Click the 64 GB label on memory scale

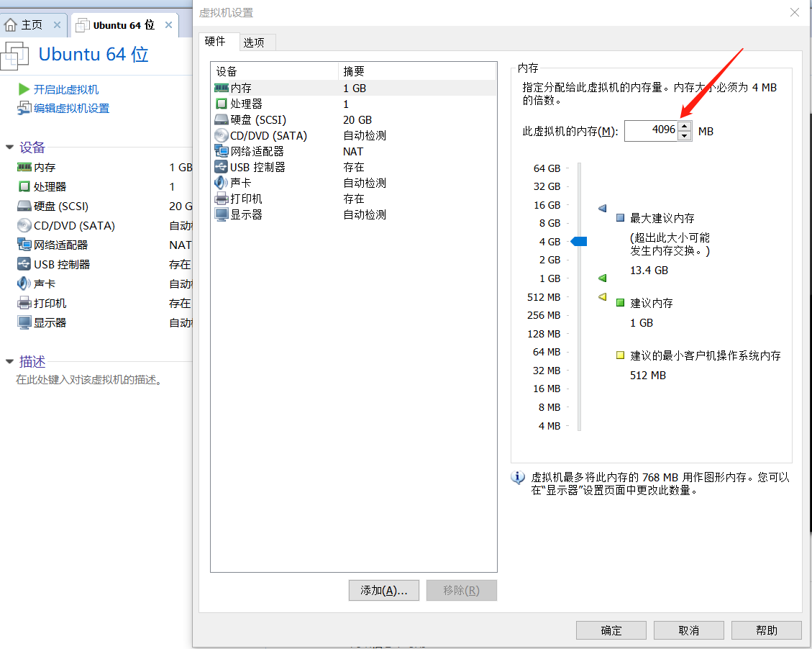(547, 168)
